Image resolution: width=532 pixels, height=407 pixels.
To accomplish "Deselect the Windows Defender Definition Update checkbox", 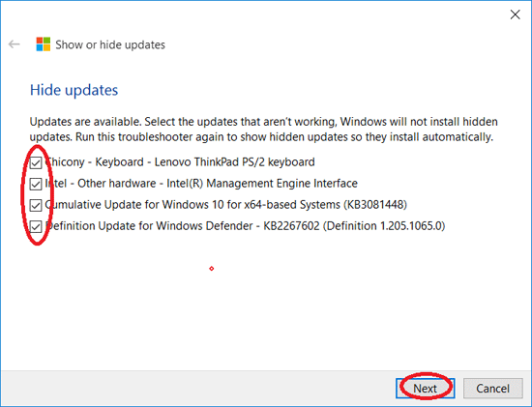I will (36, 226).
